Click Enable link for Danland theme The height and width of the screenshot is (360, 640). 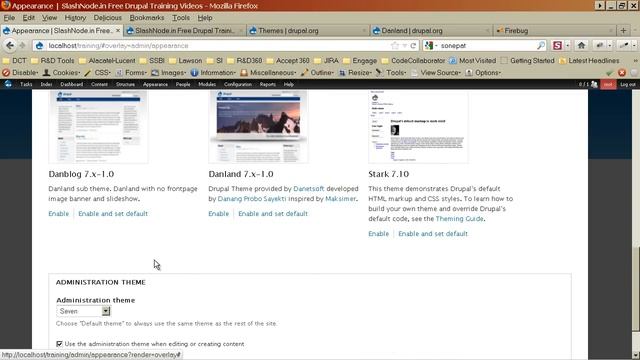pyautogui.click(x=218, y=213)
